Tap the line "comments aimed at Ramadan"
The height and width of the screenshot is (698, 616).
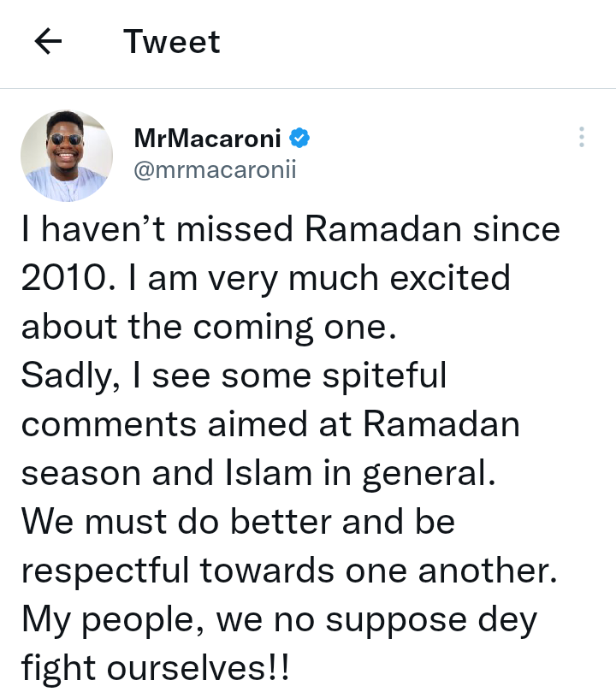(x=270, y=424)
